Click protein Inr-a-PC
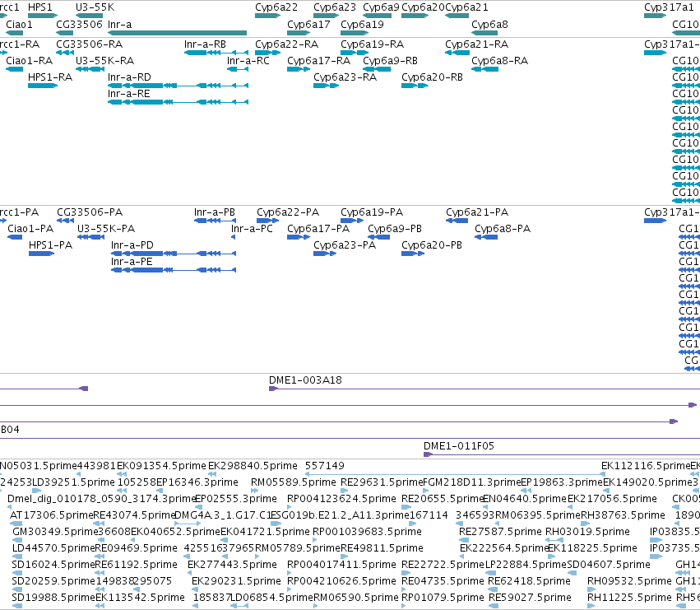The image size is (700, 610). (233, 237)
